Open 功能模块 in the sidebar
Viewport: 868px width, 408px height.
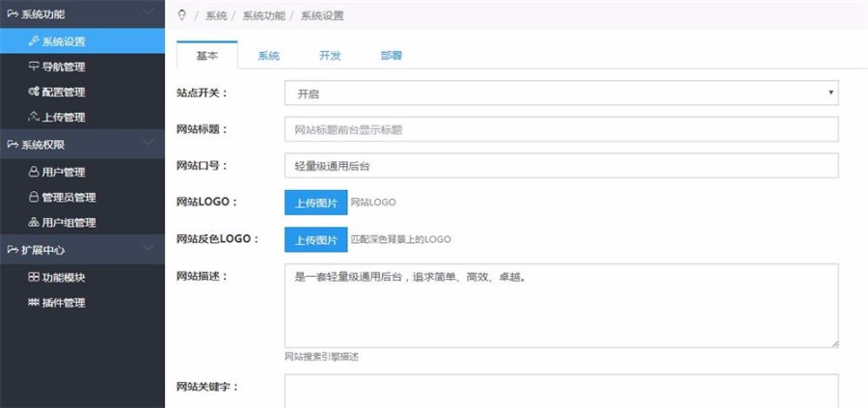tap(82, 278)
